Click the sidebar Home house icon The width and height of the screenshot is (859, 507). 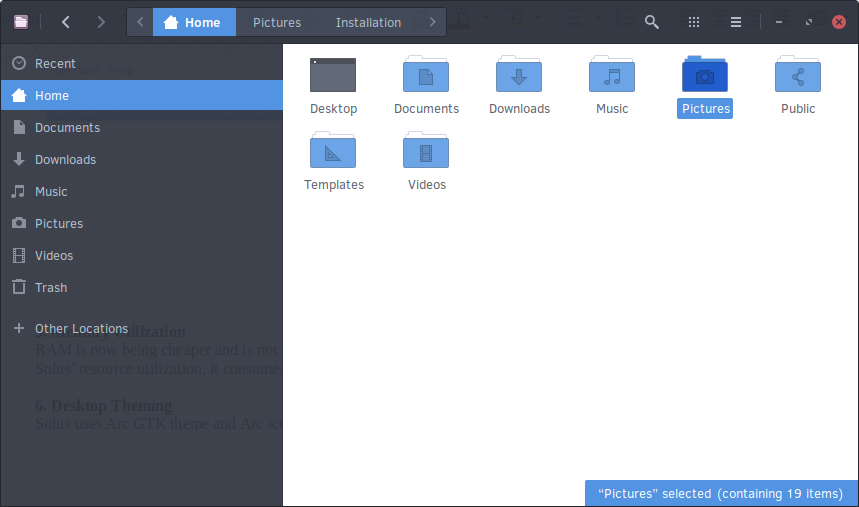(19, 95)
